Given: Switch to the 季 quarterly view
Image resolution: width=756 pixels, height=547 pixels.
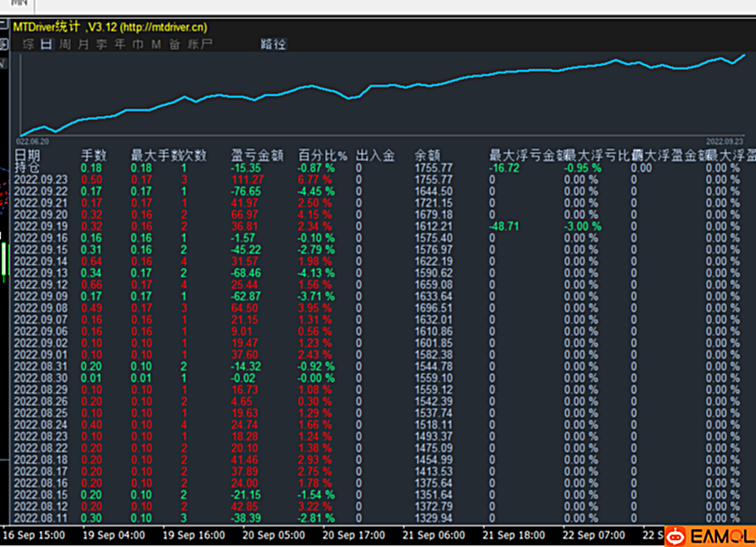Looking at the screenshot, I should pyautogui.click(x=102, y=44).
